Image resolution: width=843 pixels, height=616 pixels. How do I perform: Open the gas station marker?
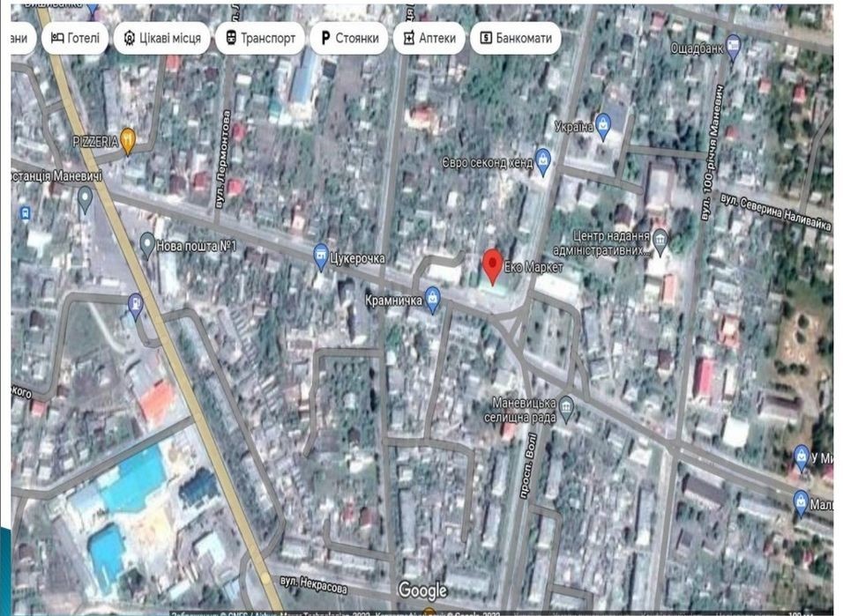coord(136,307)
